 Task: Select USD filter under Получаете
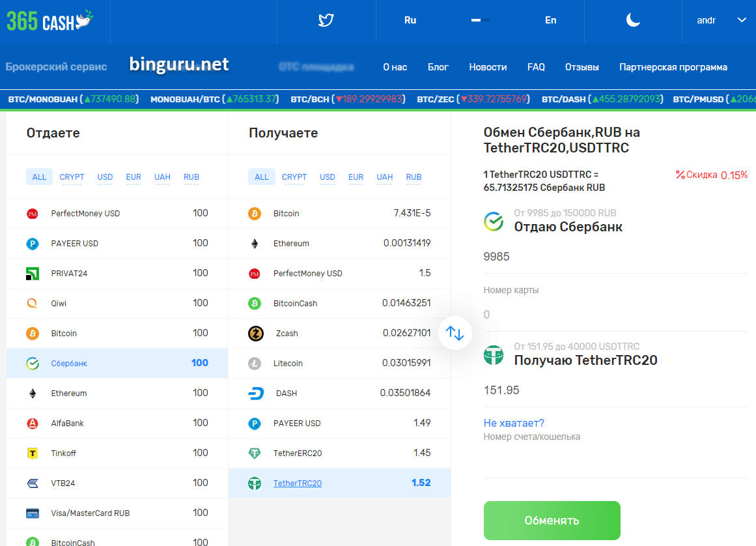click(328, 177)
